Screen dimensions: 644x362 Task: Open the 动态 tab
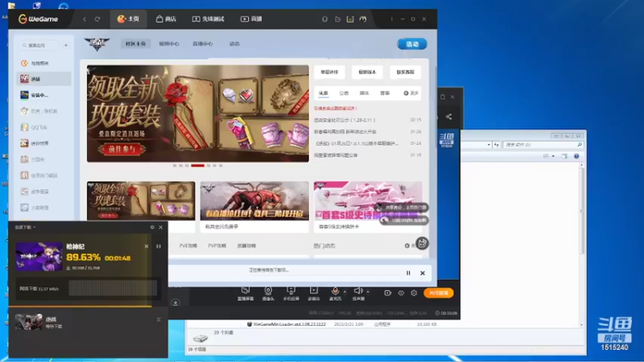click(234, 43)
